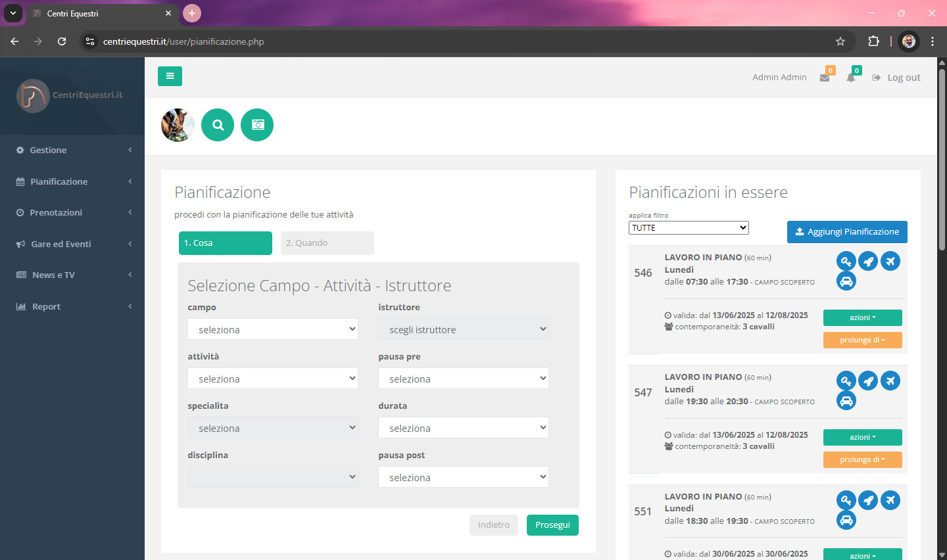Open the azioni dropdown for planning 546
The height and width of the screenshot is (560, 947).
point(863,317)
